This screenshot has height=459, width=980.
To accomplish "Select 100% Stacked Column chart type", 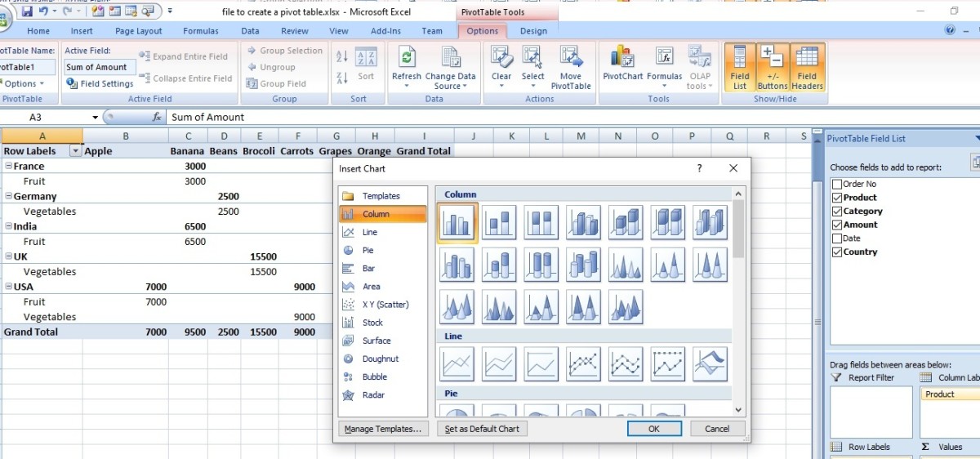I will click(541, 222).
